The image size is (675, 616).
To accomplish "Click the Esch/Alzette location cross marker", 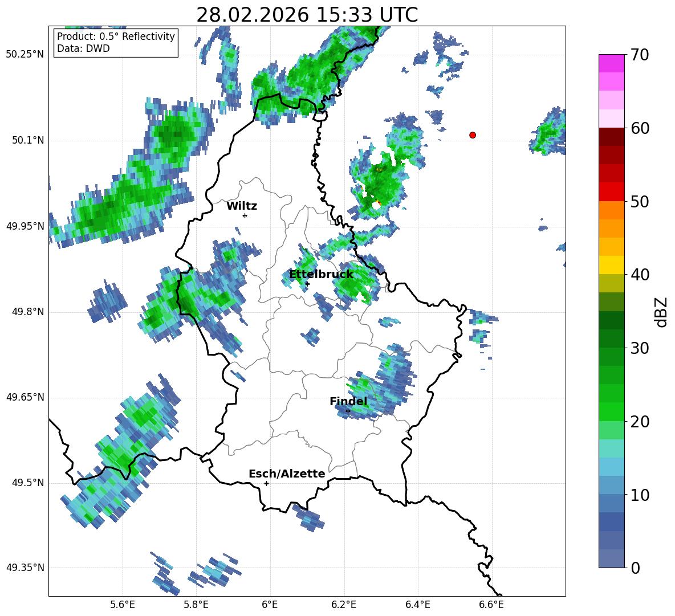I will coord(266,483).
